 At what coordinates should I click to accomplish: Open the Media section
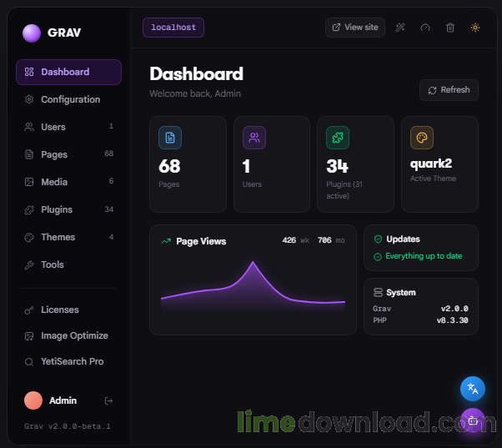click(x=68, y=182)
